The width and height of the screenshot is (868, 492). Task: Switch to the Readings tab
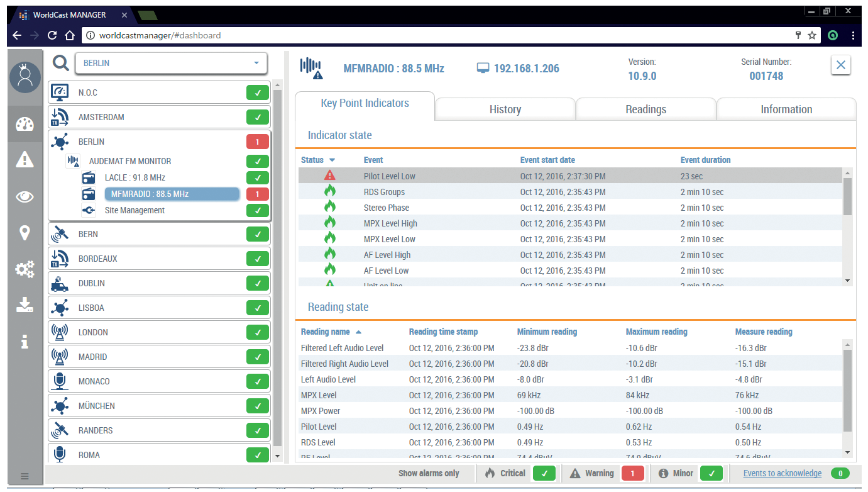pos(646,109)
